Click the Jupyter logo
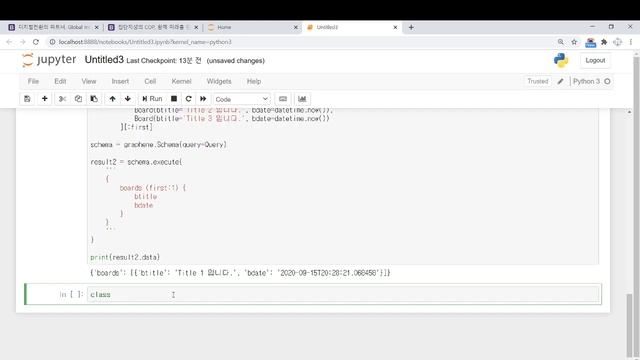 coord(49,60)
